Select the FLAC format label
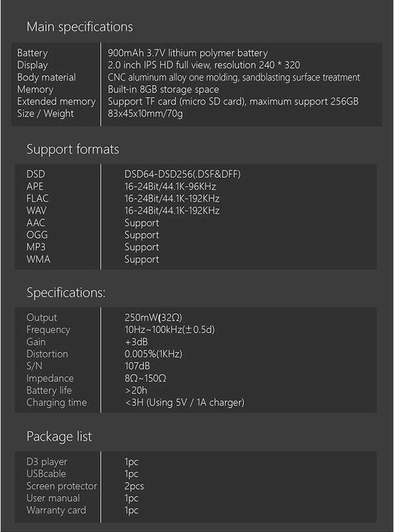 click(37, 198)
